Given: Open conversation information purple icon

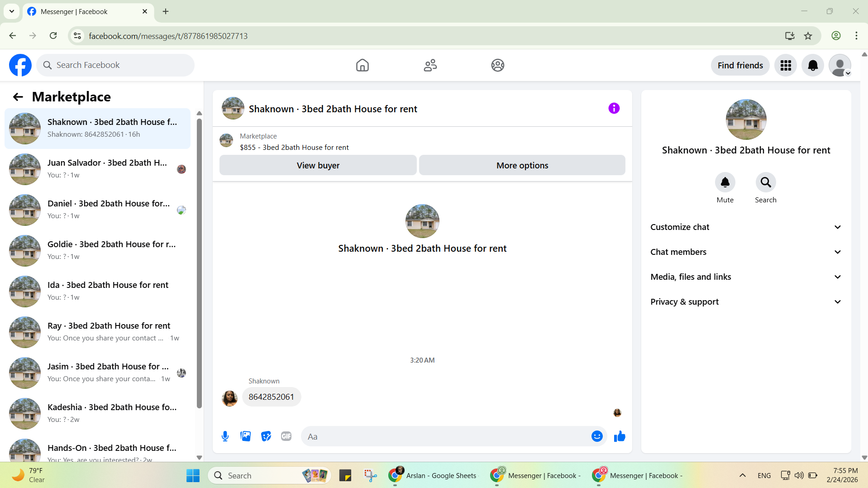Looking at the screenshot, I should click(614, 108).
